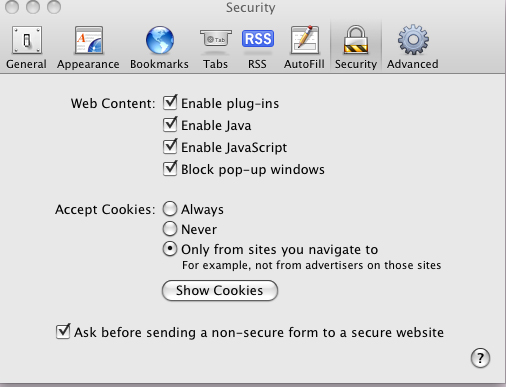Open the RSS preferences pane

coord(257,47)
